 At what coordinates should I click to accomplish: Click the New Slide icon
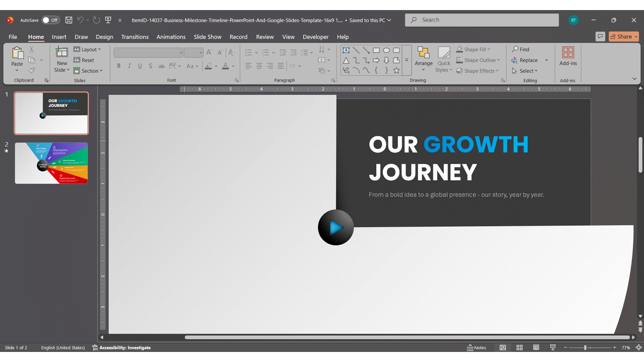coord(62,53)
